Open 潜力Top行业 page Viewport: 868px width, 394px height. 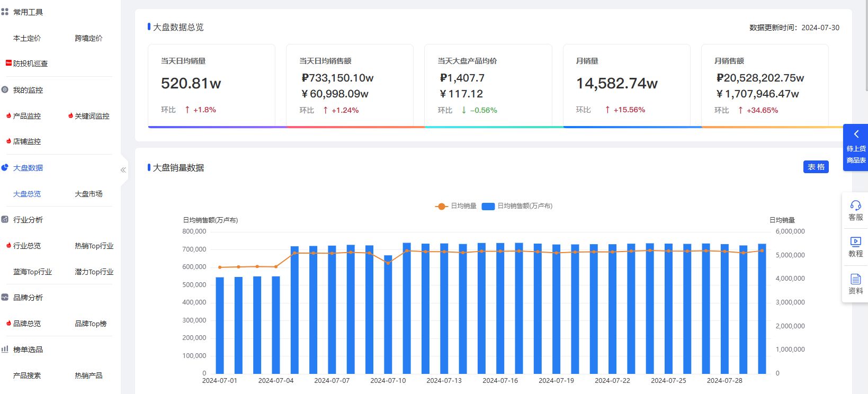[x=94, y=272]
